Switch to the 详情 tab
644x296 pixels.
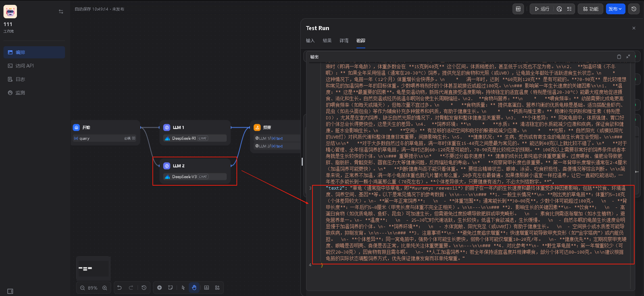pyautogui.click(x=344, y=40)
